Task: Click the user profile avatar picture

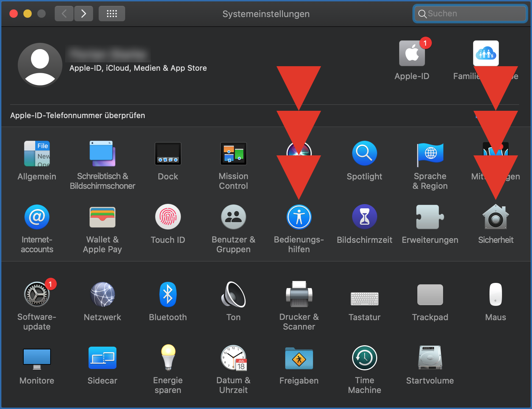Action: 40,65
